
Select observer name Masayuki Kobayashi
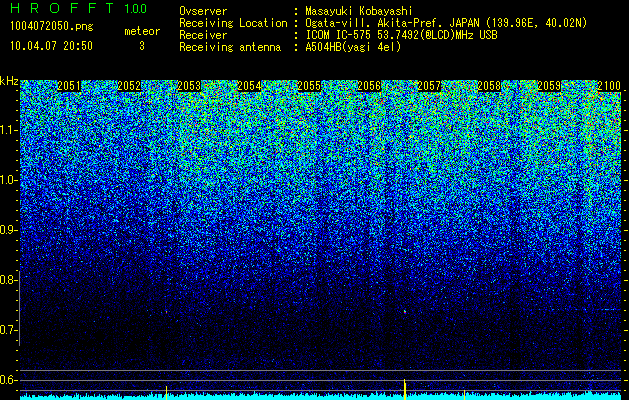pos(359,11)
